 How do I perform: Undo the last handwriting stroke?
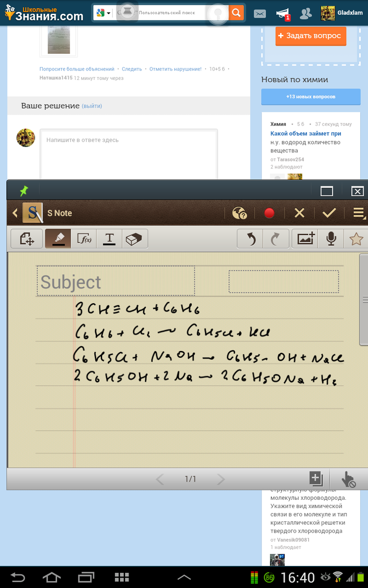tap(251, 239)
